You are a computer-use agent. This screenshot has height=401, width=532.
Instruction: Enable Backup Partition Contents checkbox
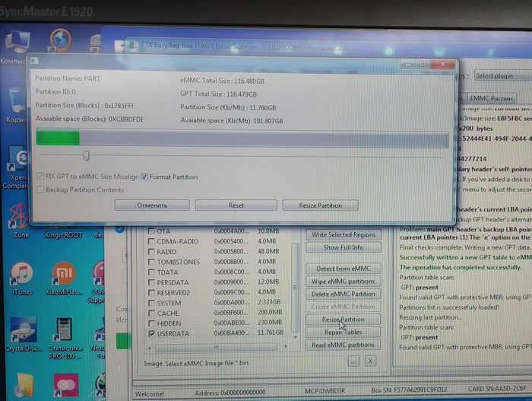click(40, 189)
